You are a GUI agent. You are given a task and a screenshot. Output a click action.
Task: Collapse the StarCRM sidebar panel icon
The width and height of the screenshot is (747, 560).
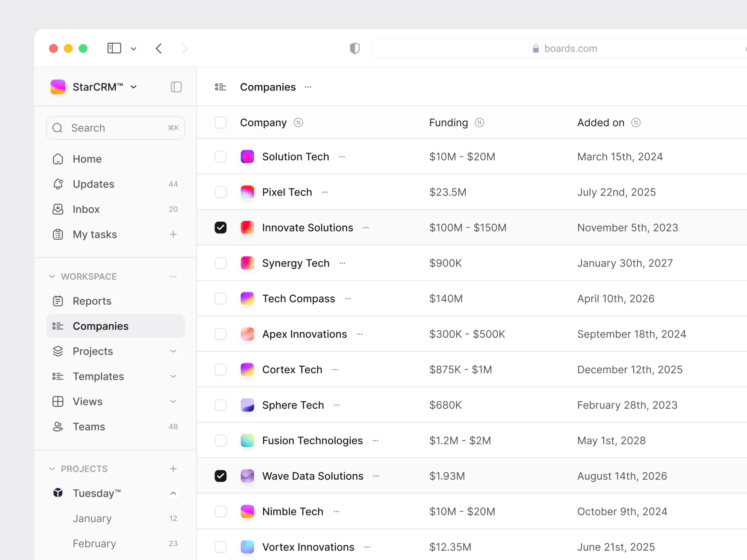176,87
